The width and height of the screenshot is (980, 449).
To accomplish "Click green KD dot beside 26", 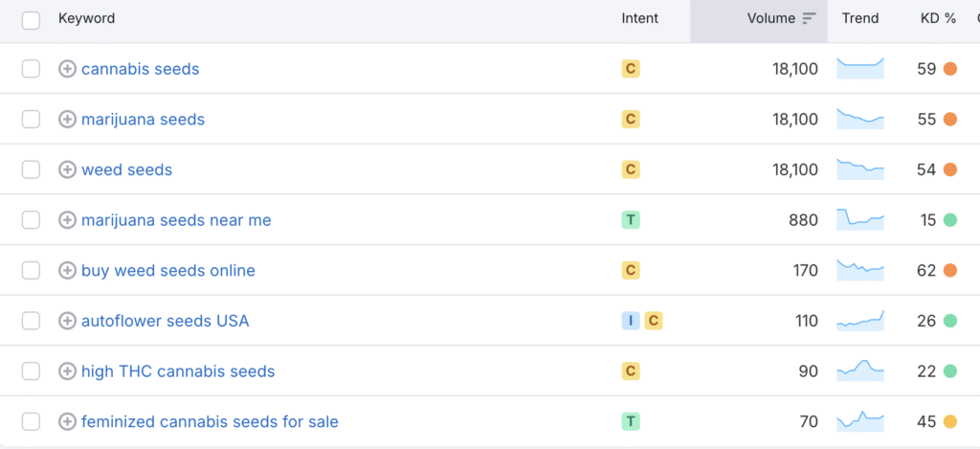I will tap(950, 321).
